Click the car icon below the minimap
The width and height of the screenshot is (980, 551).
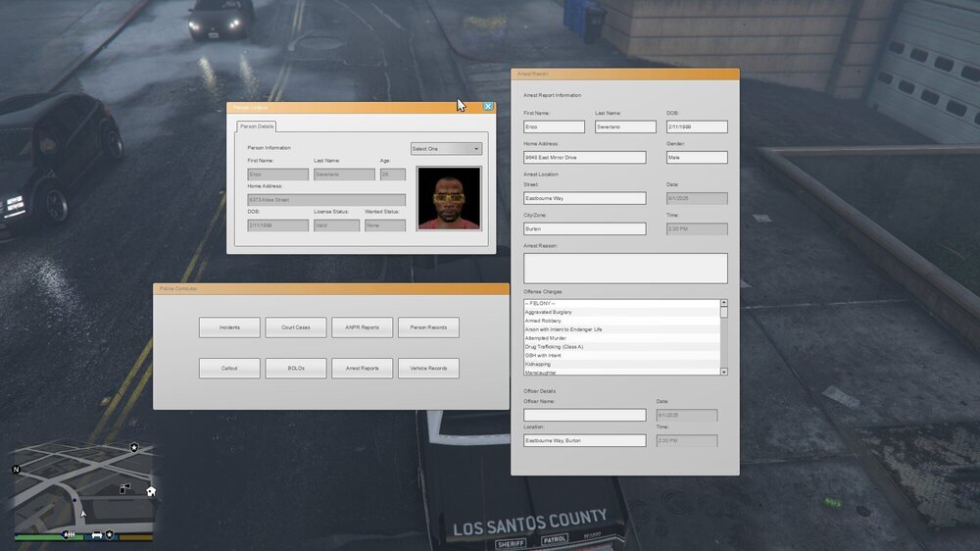[x=97, y=535]
